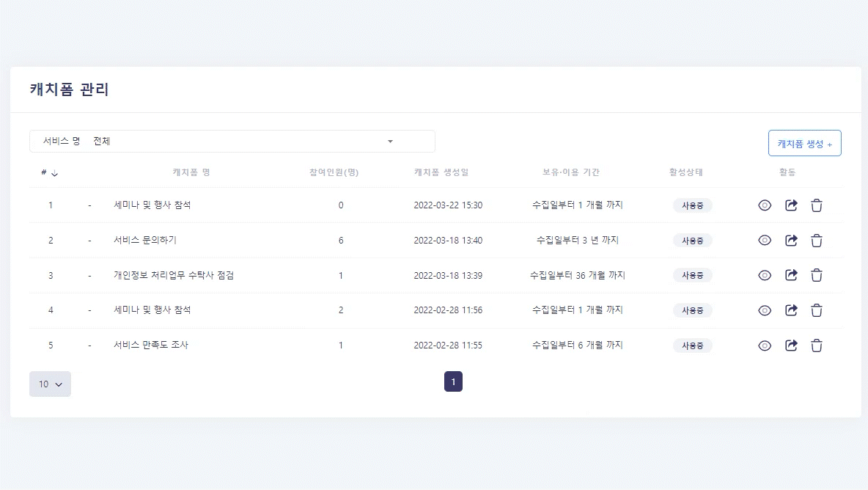Open the 서비스 명 전체 dropdown
The width and height of the screenshot is (868, 490).
(x=232, y=141)
